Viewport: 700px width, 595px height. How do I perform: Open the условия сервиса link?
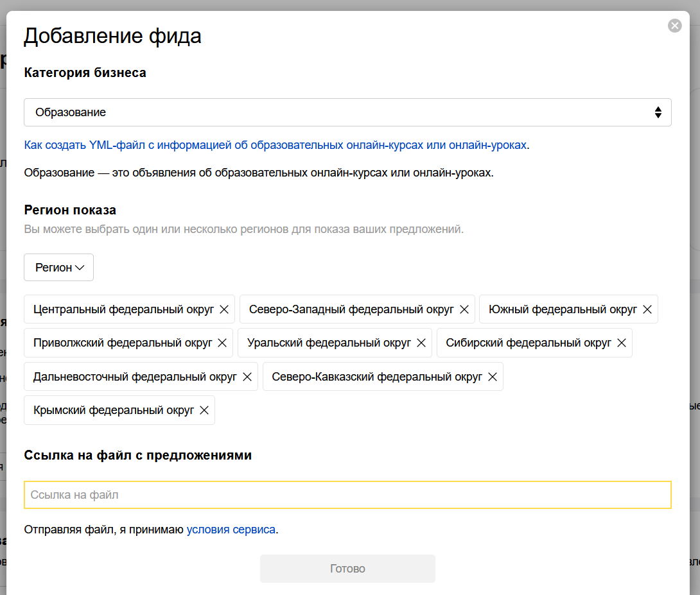point(231,530)
